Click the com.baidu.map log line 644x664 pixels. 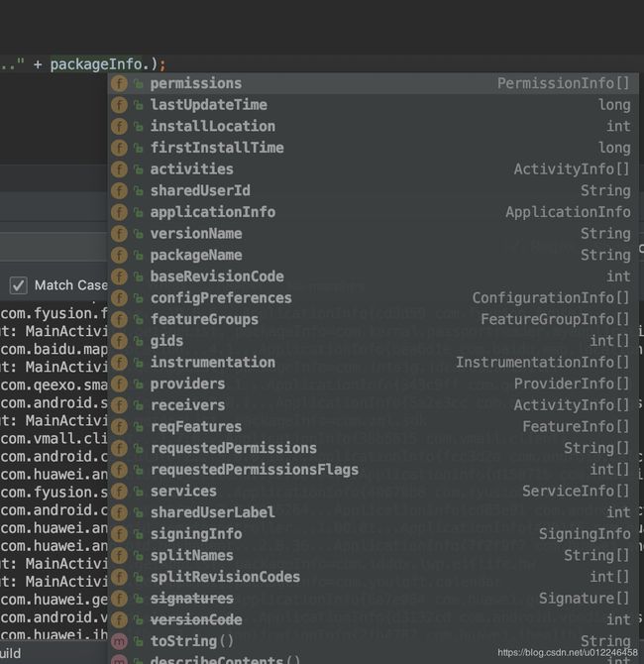point(54,350)
